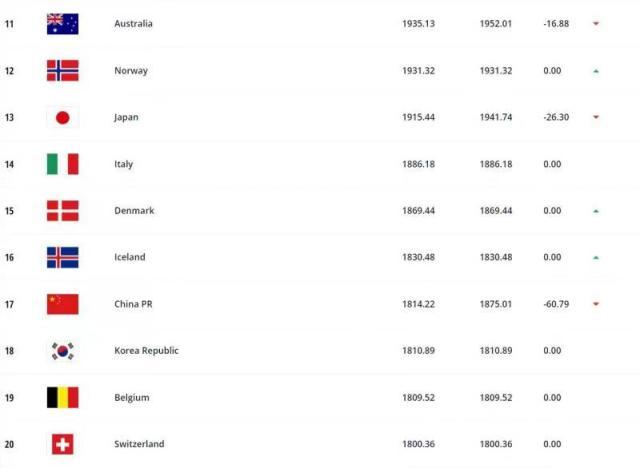Click the Switzerland flag icon

point(62,444)
